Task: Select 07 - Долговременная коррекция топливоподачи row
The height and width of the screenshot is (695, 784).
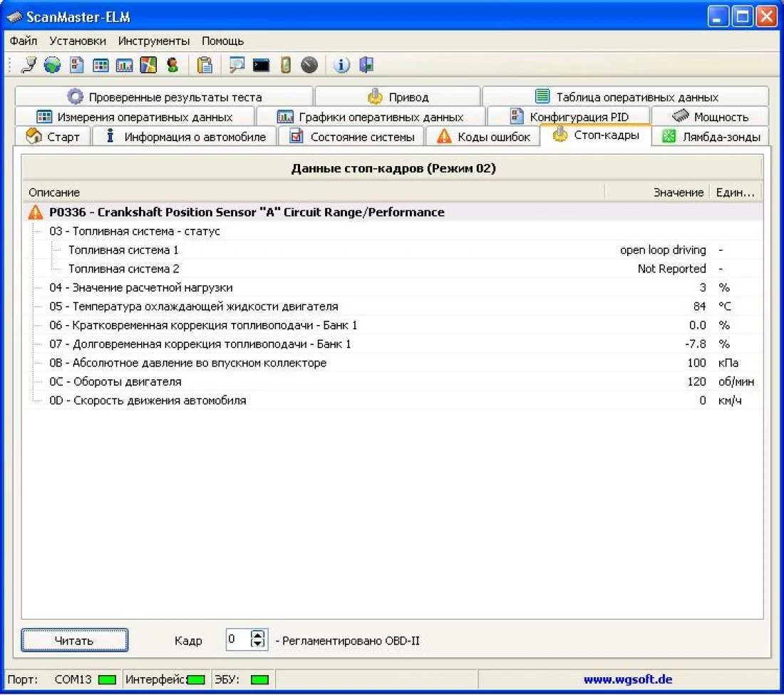Action: coord(393,344)
